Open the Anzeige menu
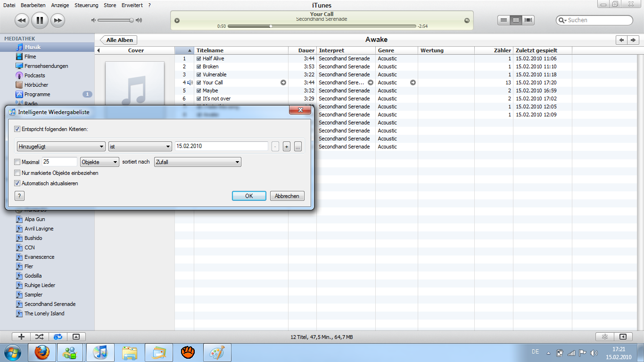644x362 pixels. tap(60, 5)
